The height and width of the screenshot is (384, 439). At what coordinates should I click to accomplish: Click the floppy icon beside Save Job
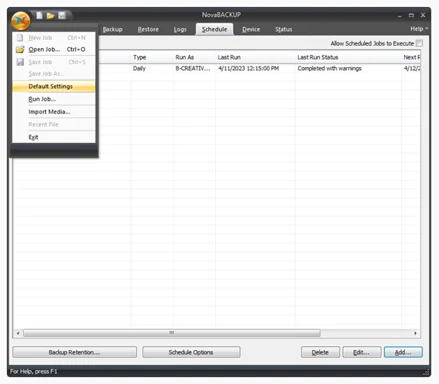[x=20, y=62]
